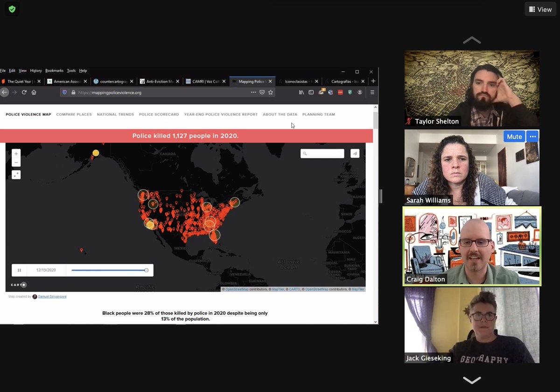Image resolution: width=560 pixels, height=392 pixels.
Task: Click the extension icon with orange badge
Action: [321, 92]
